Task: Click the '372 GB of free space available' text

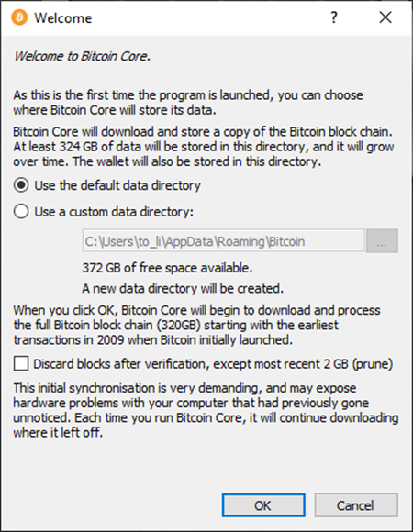Action: tap(167, 268)
